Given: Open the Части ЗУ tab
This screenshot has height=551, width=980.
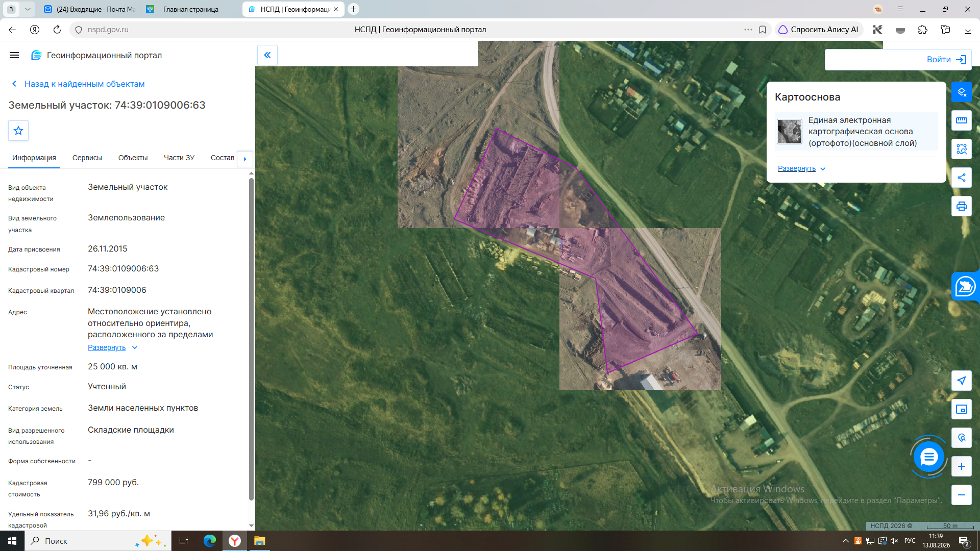Looking at the screenshot, I should click(179, 158).
